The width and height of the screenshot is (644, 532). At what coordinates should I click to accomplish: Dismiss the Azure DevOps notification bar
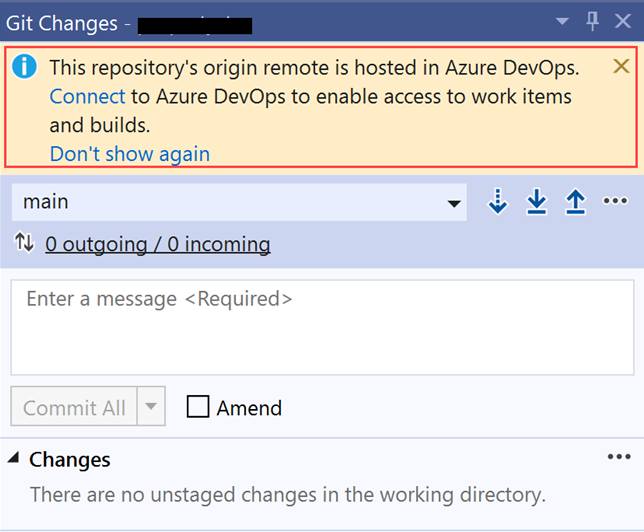621,66
